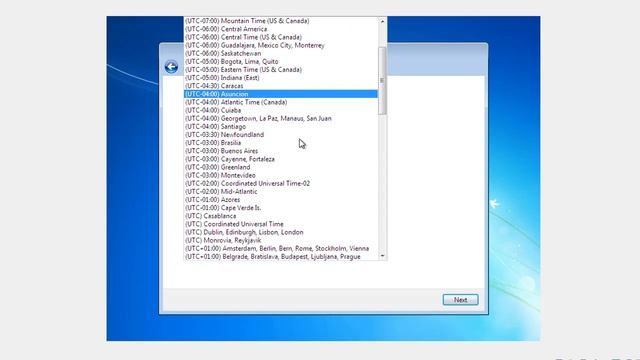
Task: Select highlighted (UTC-04:00) Asuncion entry
Action: pyautogui.click(x=281, y=94)
